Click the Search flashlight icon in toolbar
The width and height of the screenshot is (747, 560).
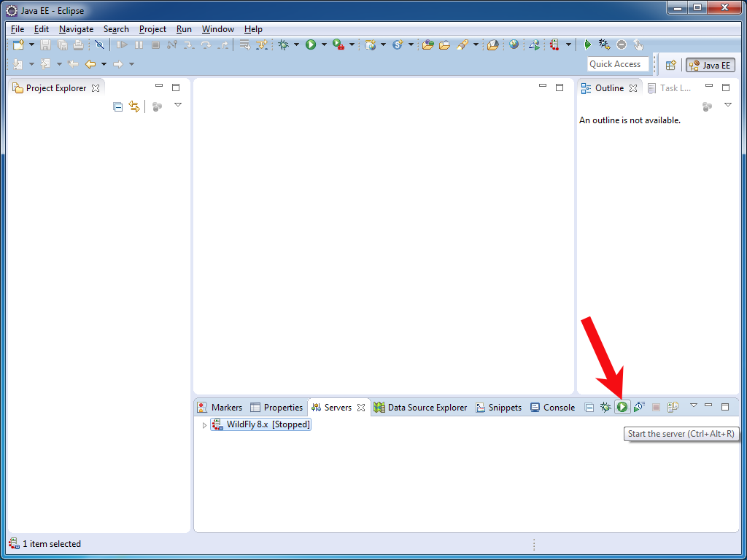tap(462, 44)
